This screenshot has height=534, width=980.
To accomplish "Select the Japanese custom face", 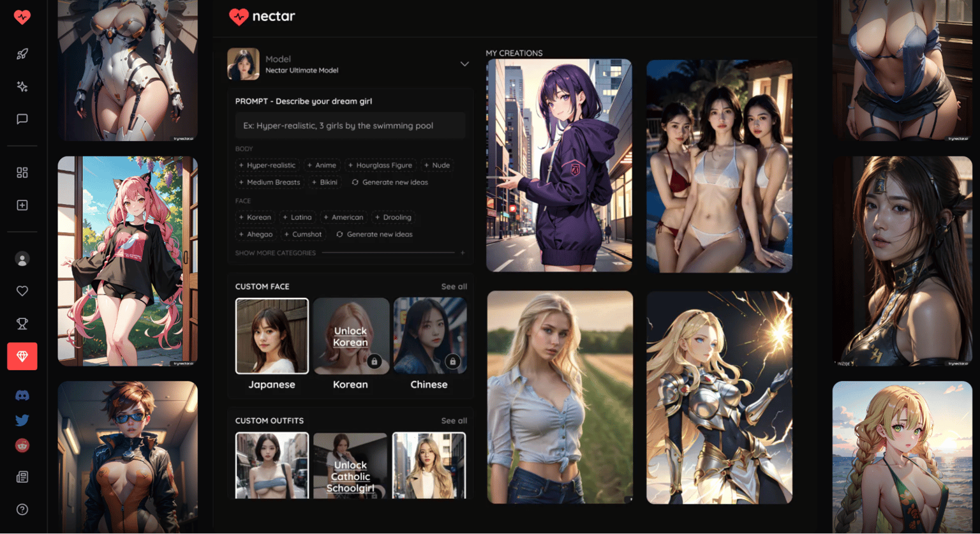I will (272, 336).
